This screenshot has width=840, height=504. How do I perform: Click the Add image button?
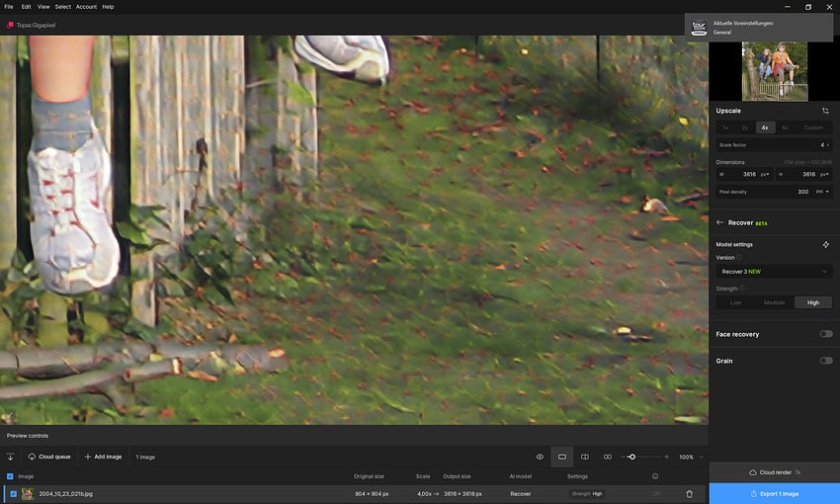click(x=104, y=457)
